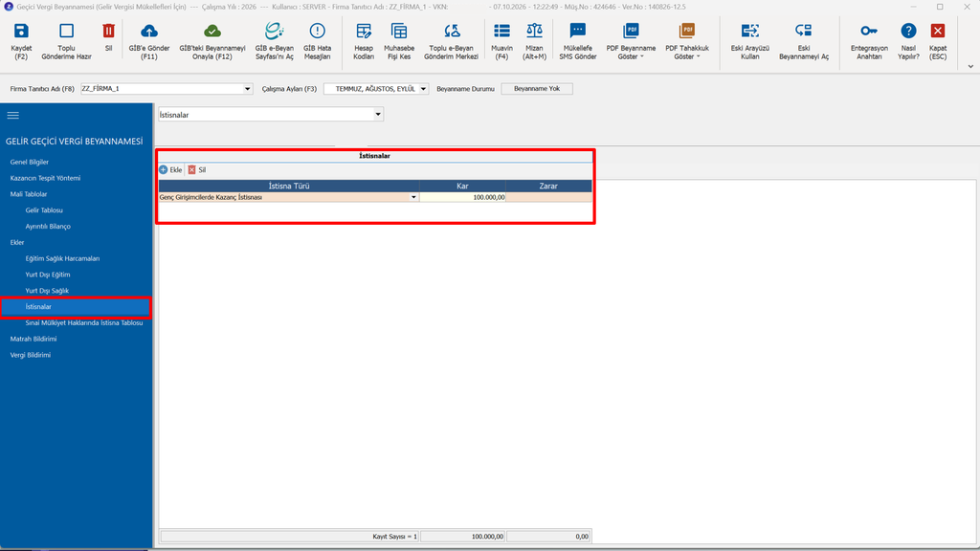Viewport: 980px width, 551px height.
Task: Open GİB e-Beyan Sayfası'nı Aç
Action: [275, 32]
